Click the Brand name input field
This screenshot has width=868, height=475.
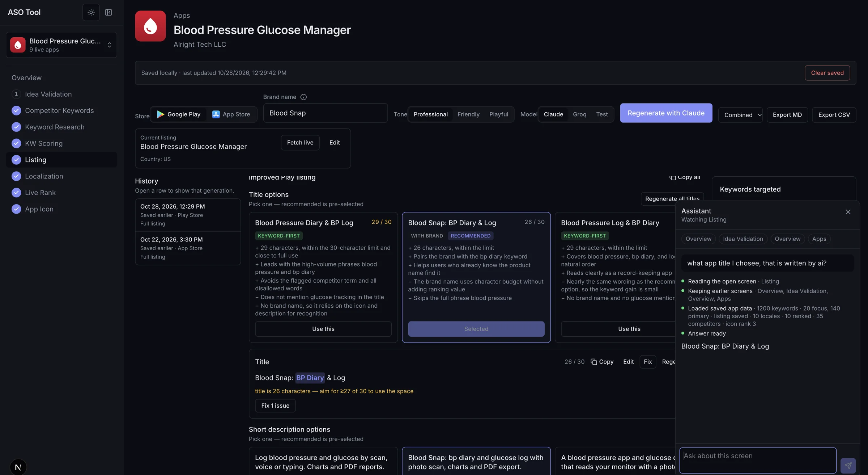pos(325,113)
